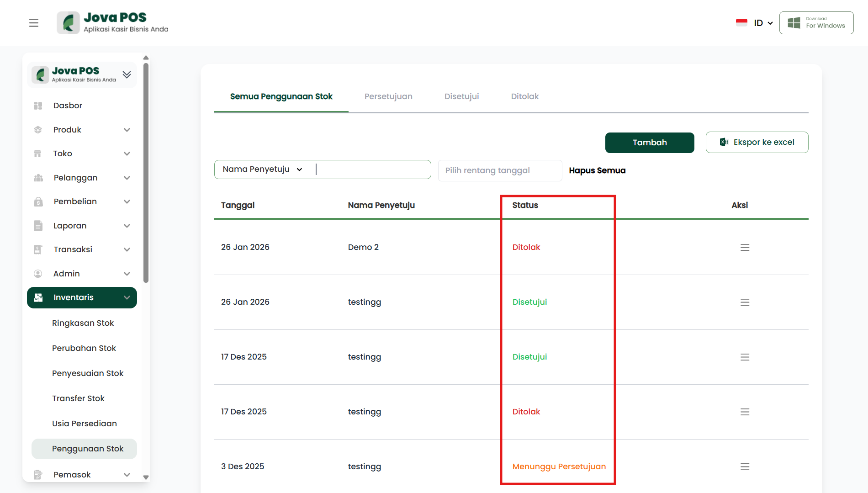Open the Nama Penyetuju filter dropdown
Viewport: 868px width, 493px height.
coord(263,170)
